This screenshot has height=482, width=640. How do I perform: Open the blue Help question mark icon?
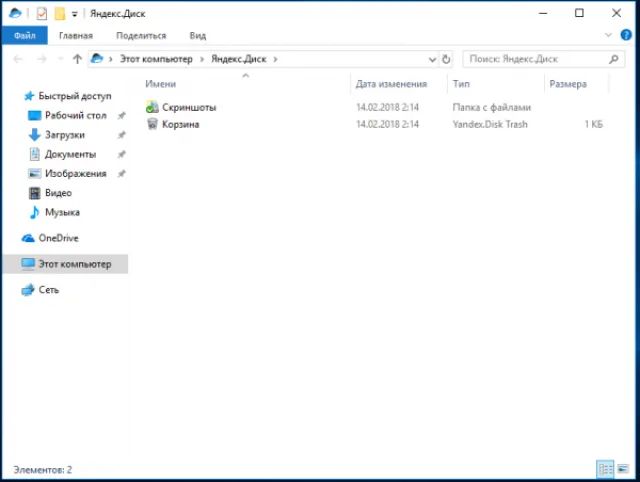coord(626,35)
